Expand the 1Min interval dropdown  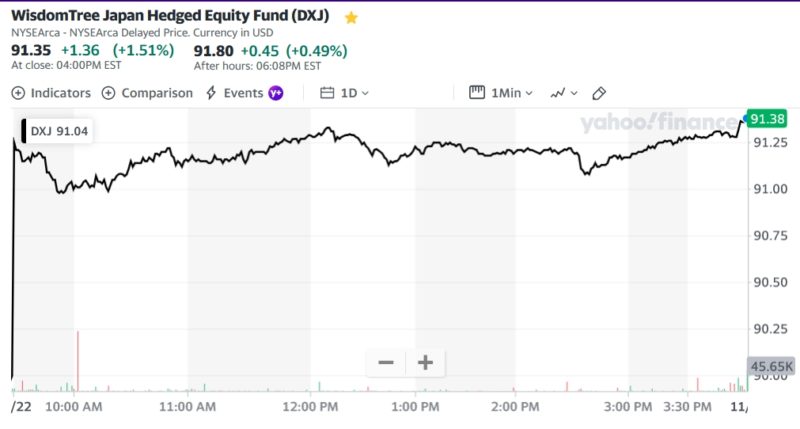click(x=512, y=93)
